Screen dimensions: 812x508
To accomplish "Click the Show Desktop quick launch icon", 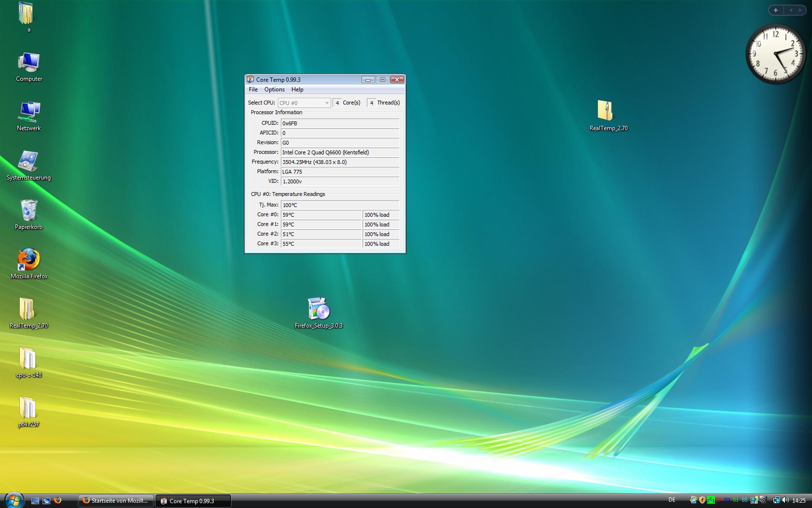I will tap(35, 501).
